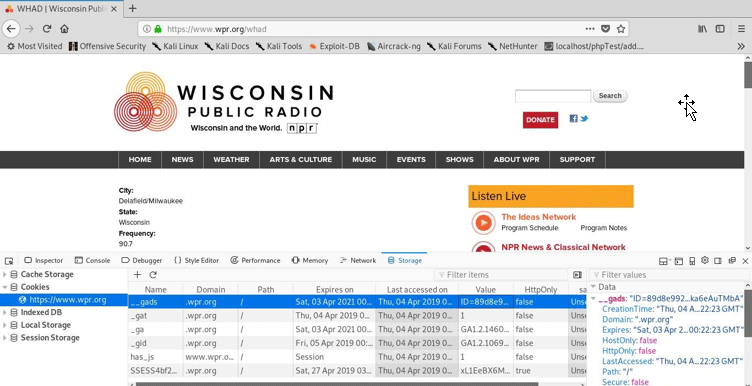Switch to the Inspector tab
Image resolution: width=752 pixels, height=386 pixels.
pos(44,260)
